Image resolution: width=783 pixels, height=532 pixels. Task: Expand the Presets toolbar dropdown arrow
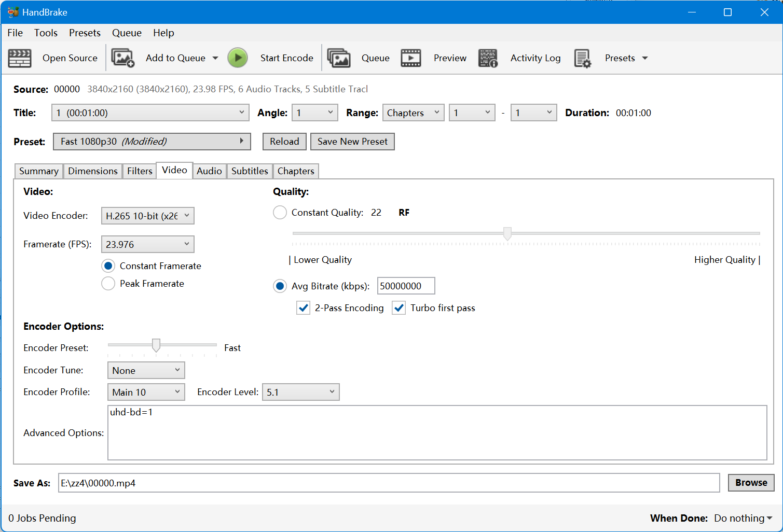(x=645, y=58)
